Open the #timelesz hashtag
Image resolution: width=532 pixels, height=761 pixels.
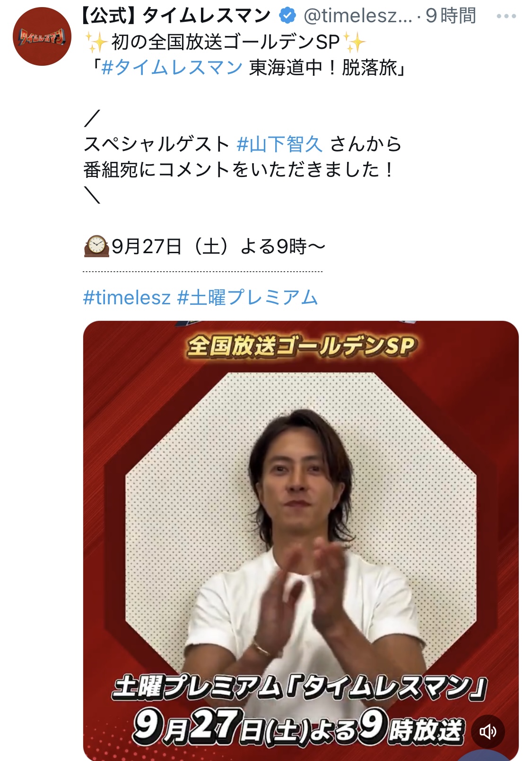tap(127, 298)
